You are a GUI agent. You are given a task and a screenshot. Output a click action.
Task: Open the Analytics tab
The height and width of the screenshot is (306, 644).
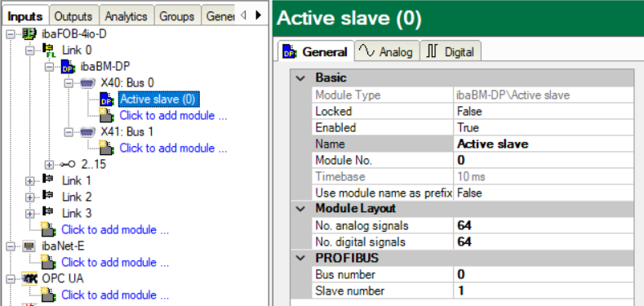click(x=126, y=16)
